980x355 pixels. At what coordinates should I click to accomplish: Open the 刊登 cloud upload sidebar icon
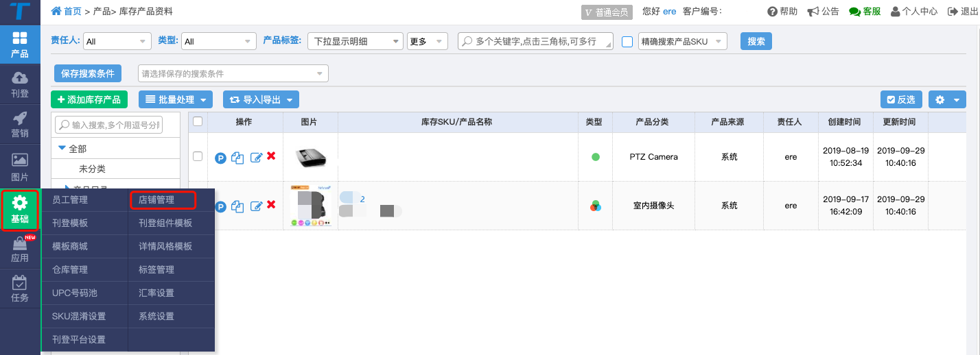20,84
